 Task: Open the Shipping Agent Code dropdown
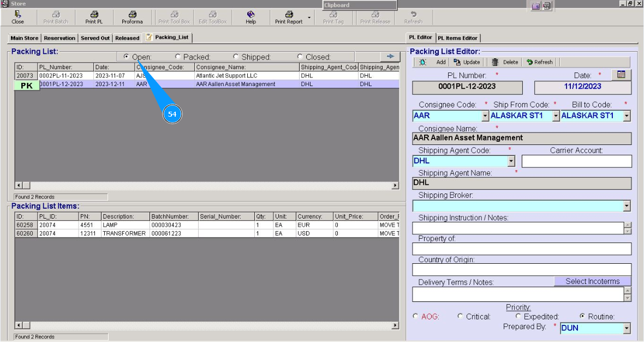(511, 161)
